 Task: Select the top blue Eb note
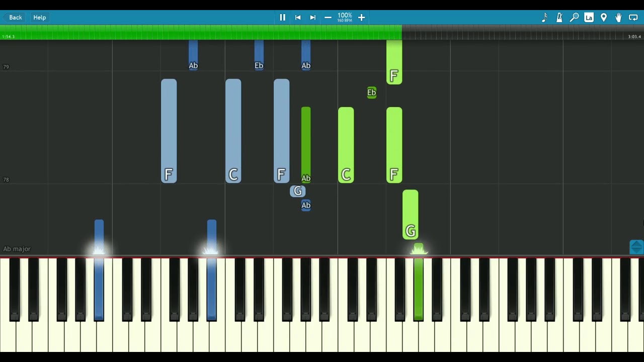259,55
